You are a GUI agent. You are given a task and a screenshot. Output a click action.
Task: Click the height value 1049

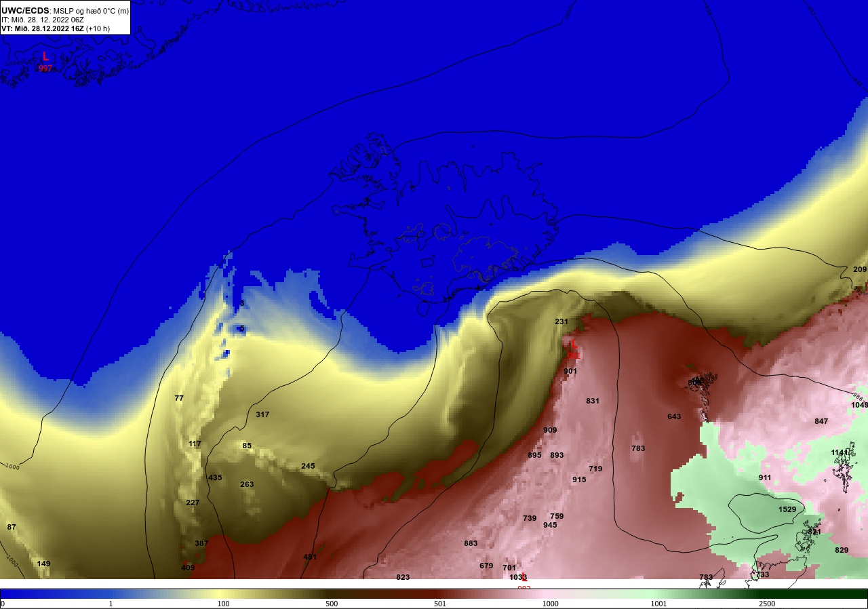click(x=859, y=405)
